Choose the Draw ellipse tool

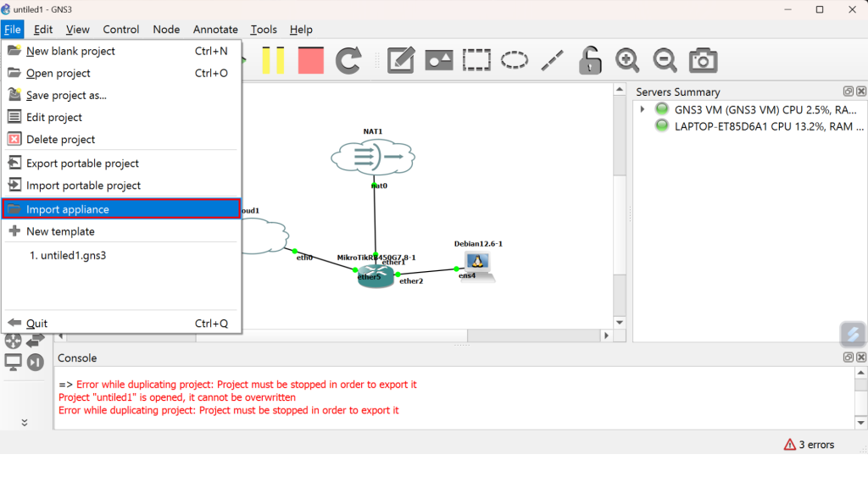point(515,60)
